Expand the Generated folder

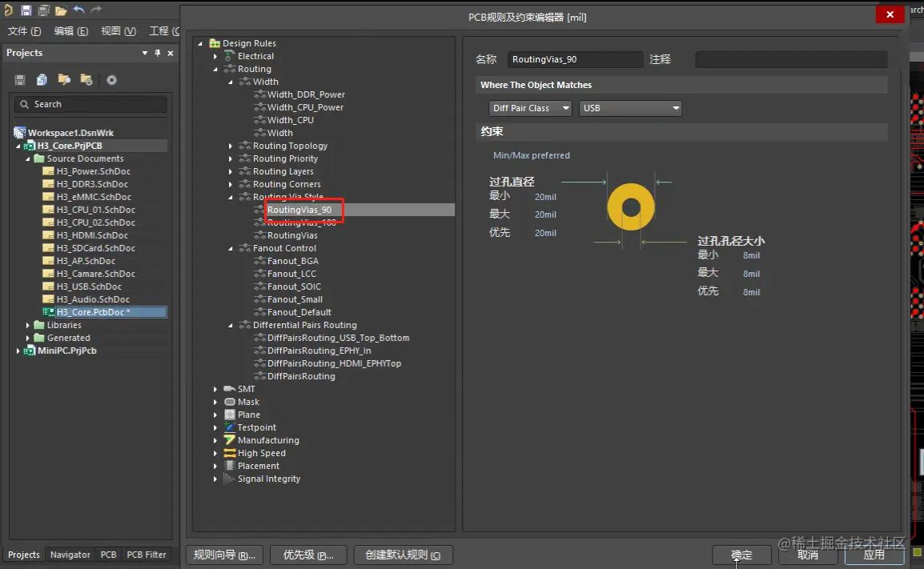(x=28, y=338)
